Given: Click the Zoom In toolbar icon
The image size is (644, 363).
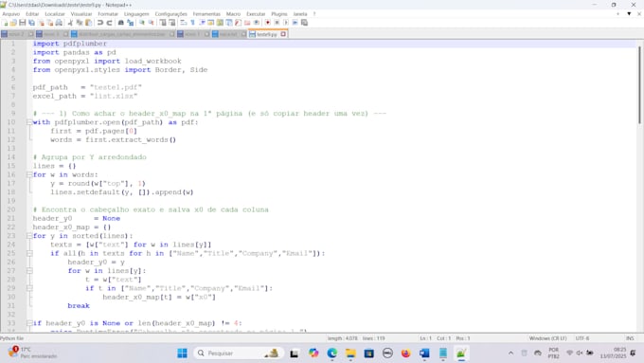Looking at the screenshot, I should pyautogui.click(x=142, y=23).
